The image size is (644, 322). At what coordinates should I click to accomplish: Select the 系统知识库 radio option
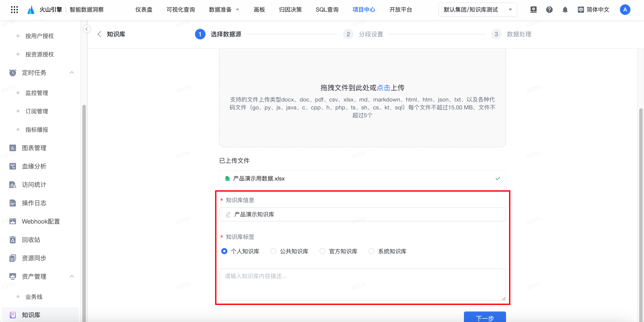coord(371,251)
